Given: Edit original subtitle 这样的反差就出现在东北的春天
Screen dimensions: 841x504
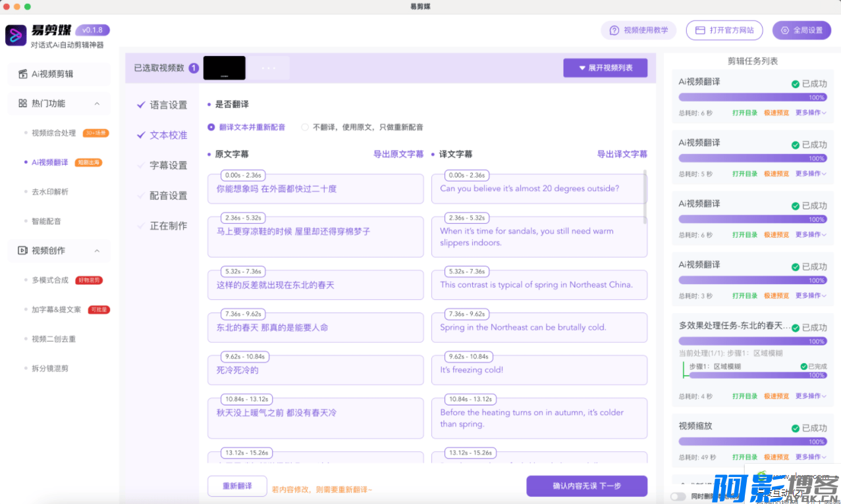Looking at the screenshot, I should [x=315, y=285].
